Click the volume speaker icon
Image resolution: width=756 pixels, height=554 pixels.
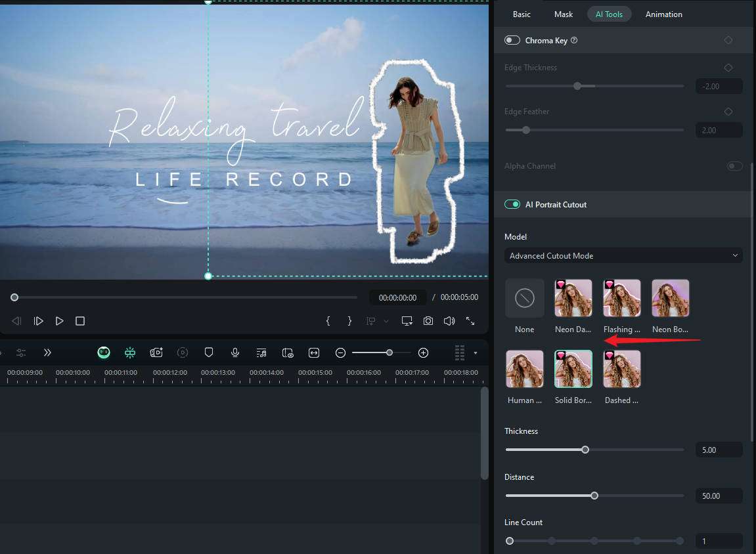click(449, 321)
